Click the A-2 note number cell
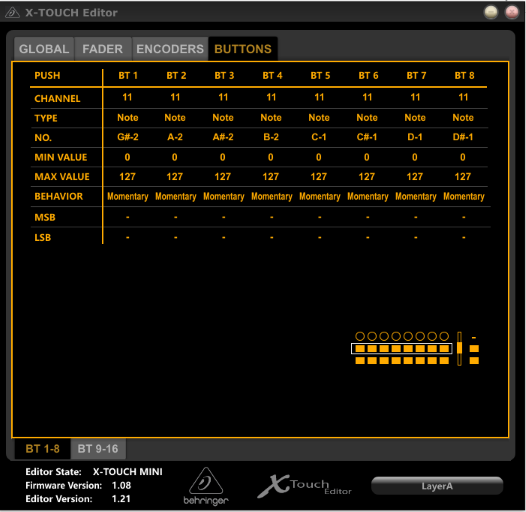 point(175,137)
